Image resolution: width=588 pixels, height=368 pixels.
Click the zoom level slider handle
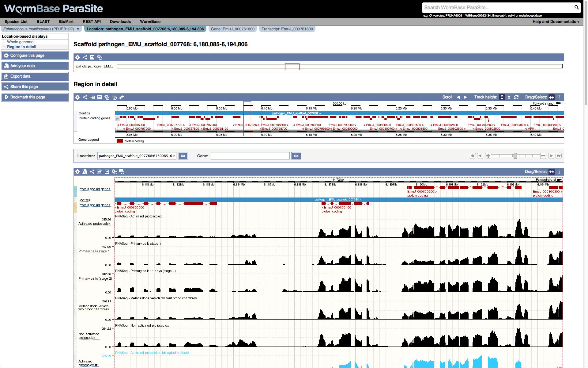point(515,156)
